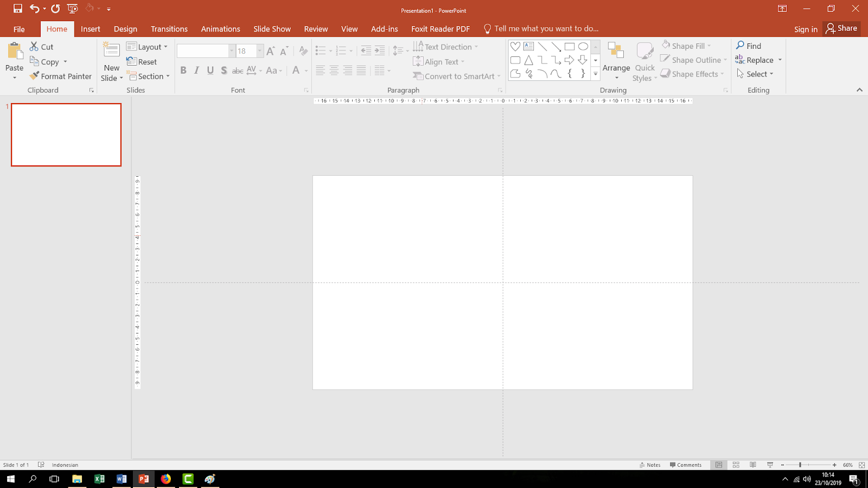
Task: Apply the Text Shadow effect
Action: tap(224, 70)
